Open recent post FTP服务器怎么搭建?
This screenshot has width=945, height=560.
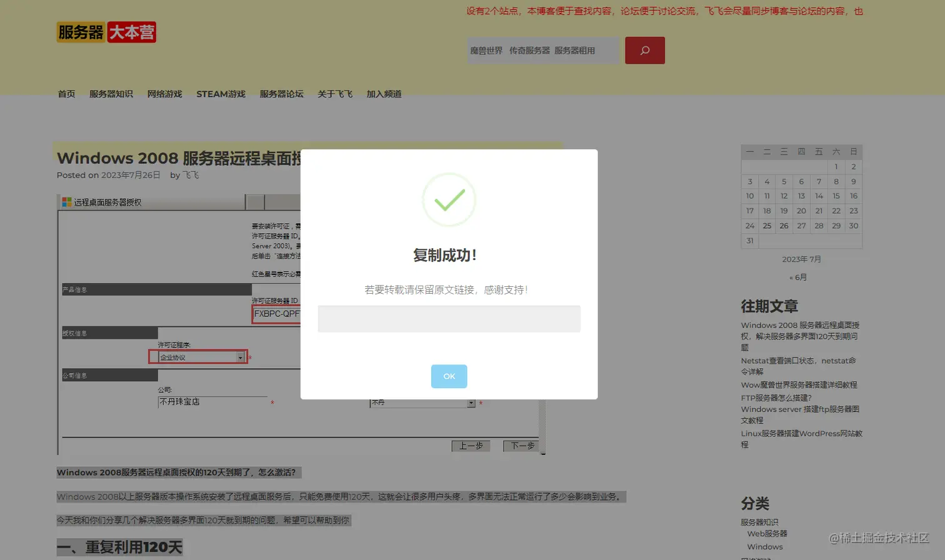click(x=776, y=397)
